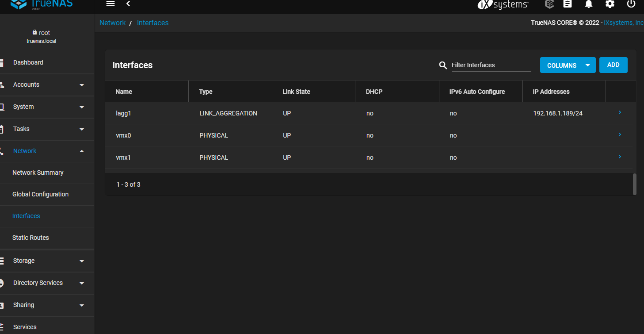This screenshot has width=644, height=334.
Task: Click the Dashboard sidebar icon
Action: click(2, 62)
